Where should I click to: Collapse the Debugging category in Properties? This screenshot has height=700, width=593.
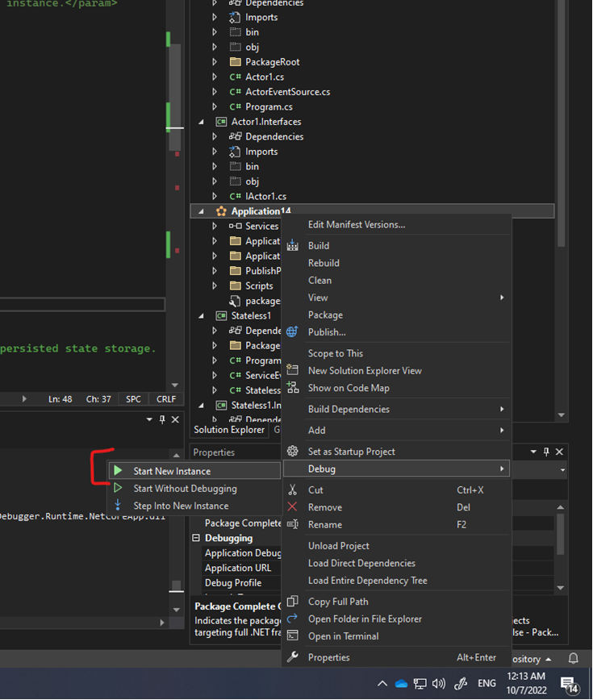click(196, 537)
